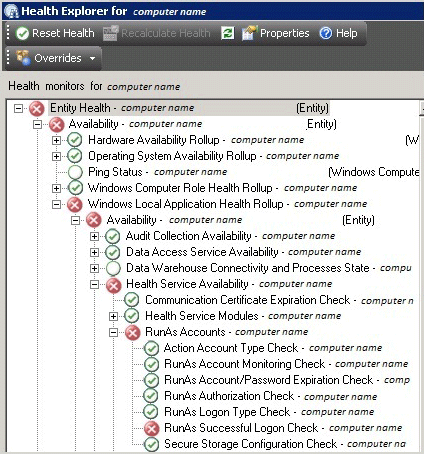Screen dimensions: 424x454
Task: Select Action Account Type Check row
Action: pyautogui.click(x=273, y=348)
